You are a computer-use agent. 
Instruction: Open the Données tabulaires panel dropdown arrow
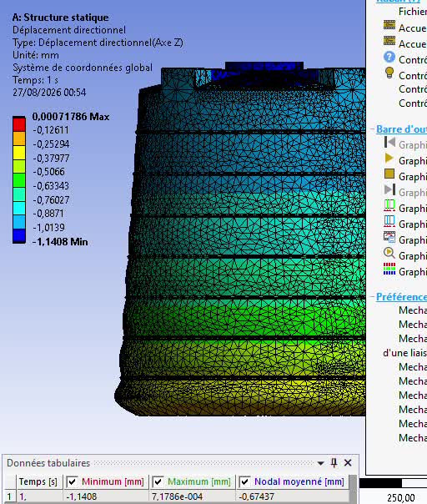pyautogui.click(x=320, y=463)
